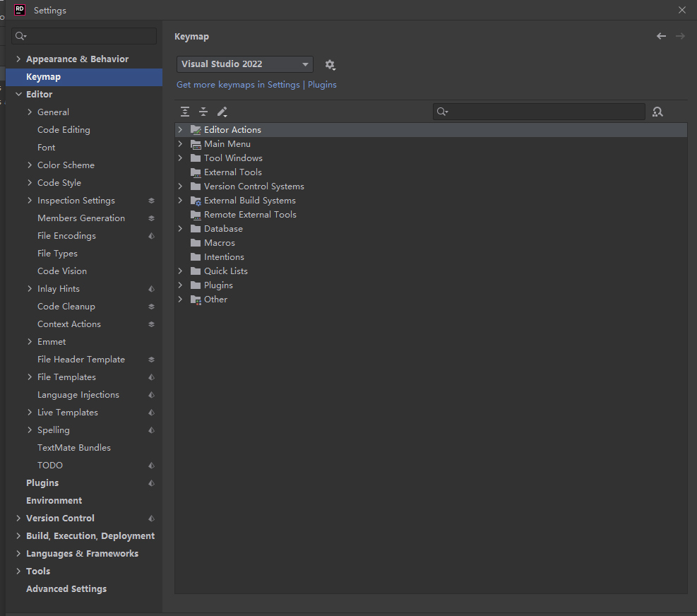Image resolution: width=697 pixels, height=616 pixels.
Task: Collapse all keymap tree nodes
Action: click(203, 112)
